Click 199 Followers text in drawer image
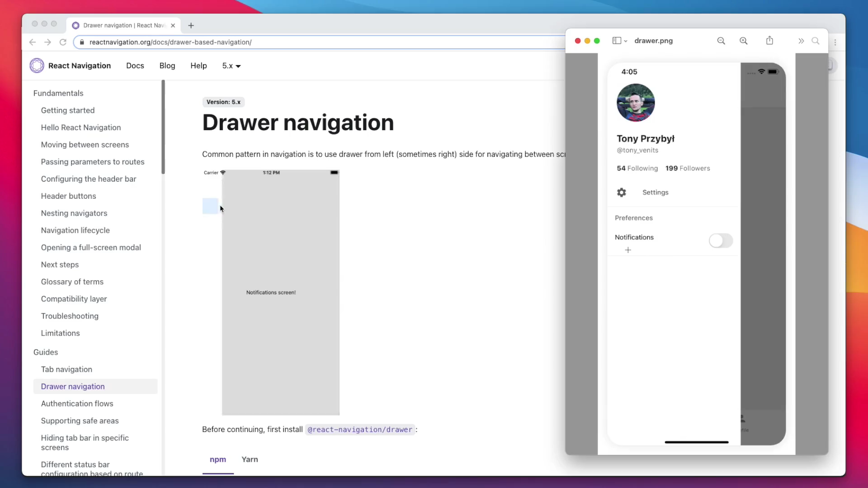The width and height of the screenshot is (868, 488). tap(688, 169)
